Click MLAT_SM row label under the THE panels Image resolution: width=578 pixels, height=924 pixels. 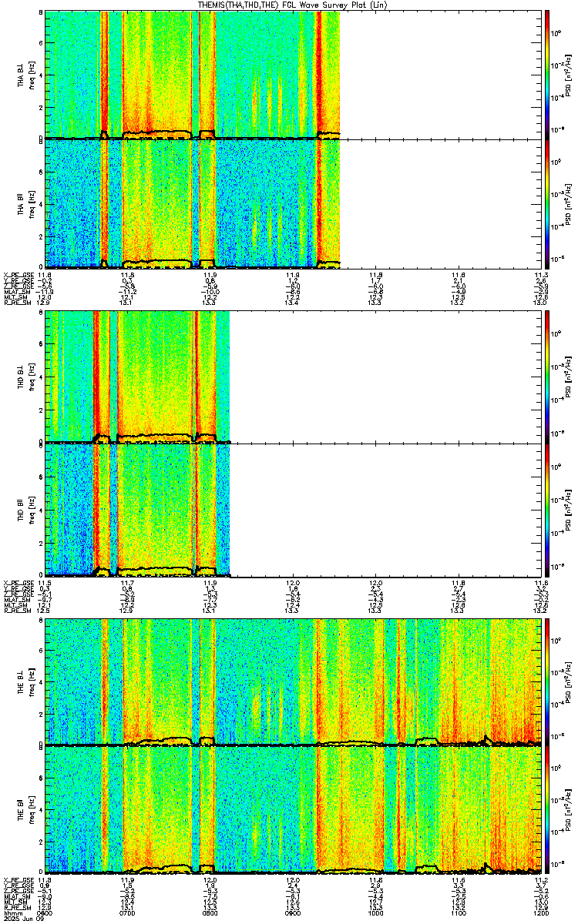pos(15,897)
